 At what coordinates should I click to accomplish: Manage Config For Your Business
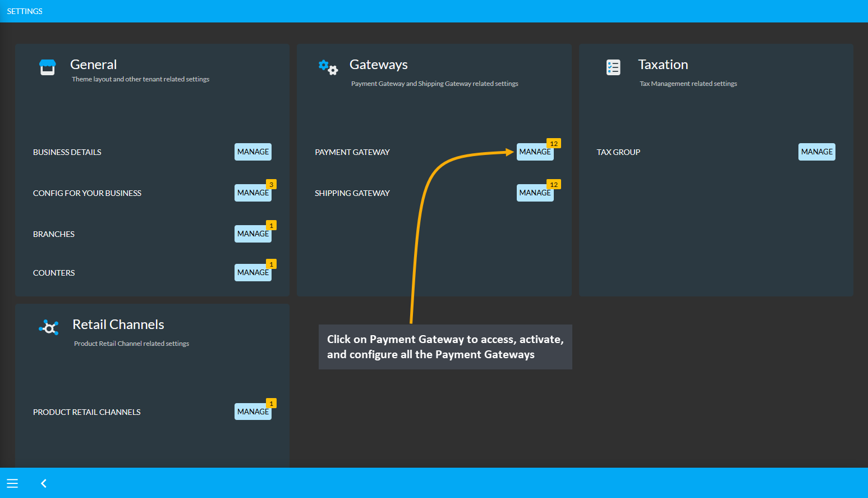tap(253, 193)
